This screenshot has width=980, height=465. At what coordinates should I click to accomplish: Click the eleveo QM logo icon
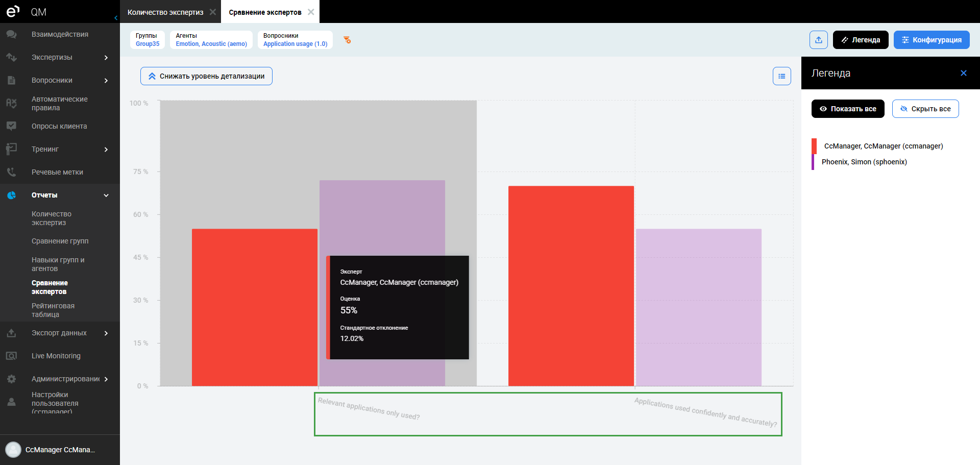12,11
